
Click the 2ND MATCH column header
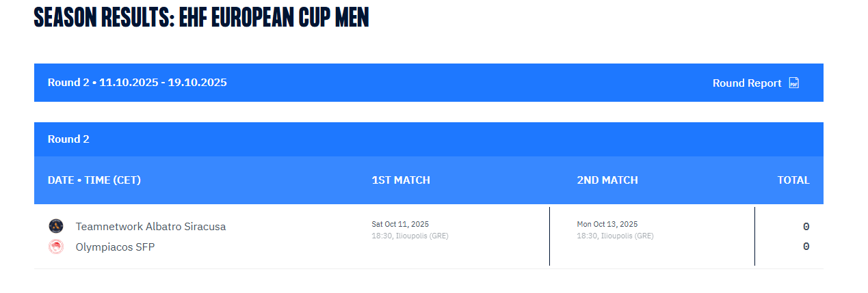(x=607, y=180)
